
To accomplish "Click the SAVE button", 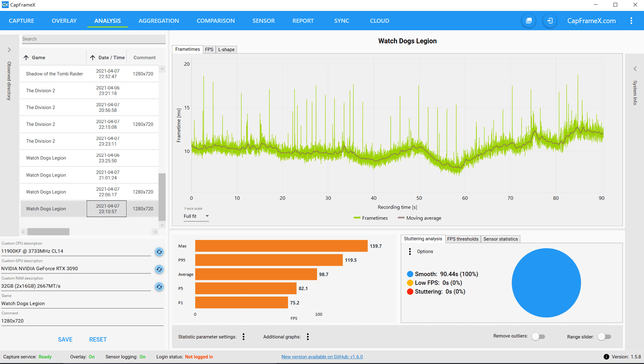I will 65,339.
